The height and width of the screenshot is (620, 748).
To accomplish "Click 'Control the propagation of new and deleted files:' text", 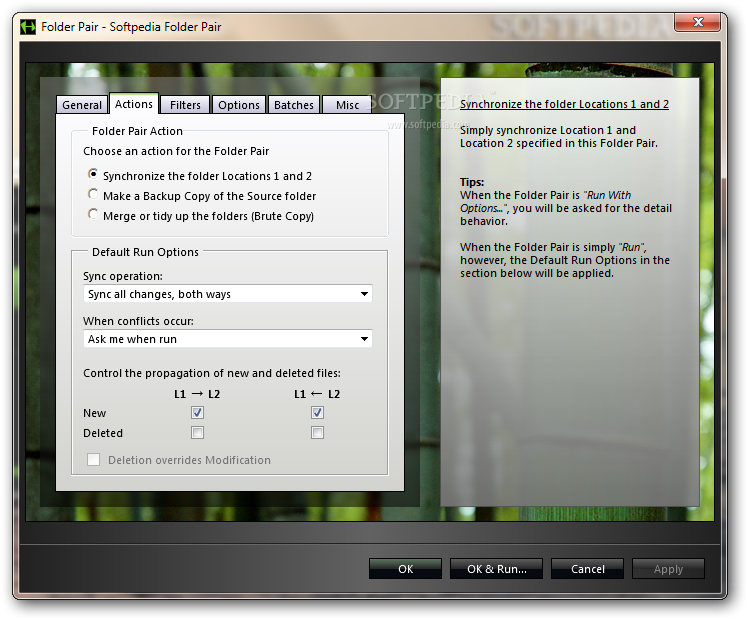I will click(212, 373).
